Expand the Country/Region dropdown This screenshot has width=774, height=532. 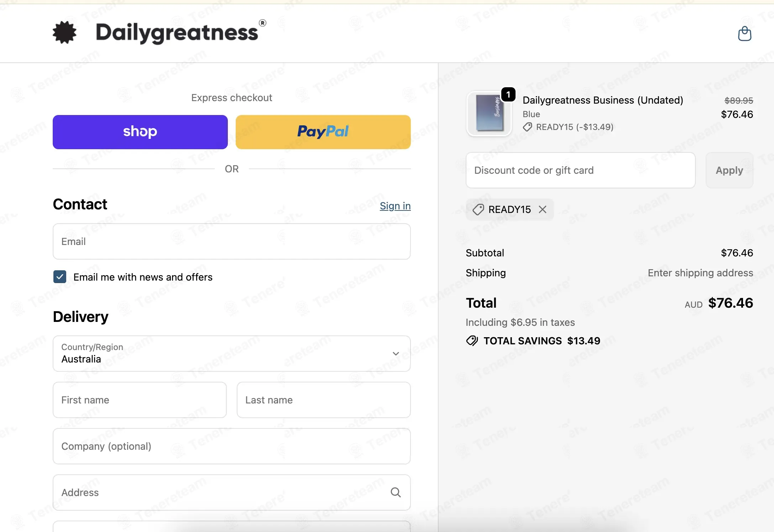click(232, 354)
